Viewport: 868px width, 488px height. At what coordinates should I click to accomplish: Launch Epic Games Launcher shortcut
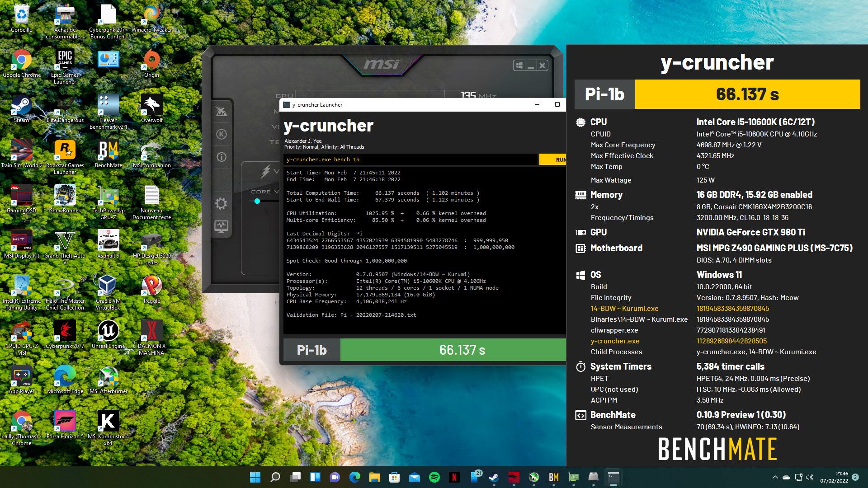[x=65, y=67]
